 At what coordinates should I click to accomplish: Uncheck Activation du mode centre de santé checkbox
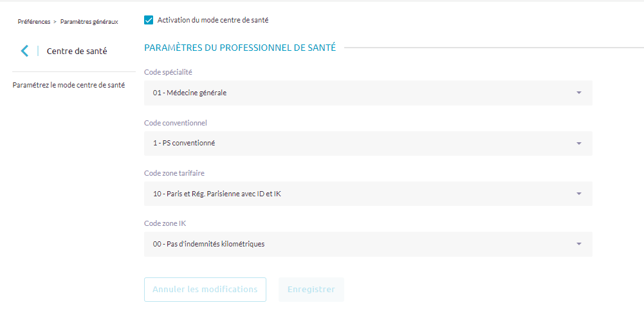pos(149,20)
